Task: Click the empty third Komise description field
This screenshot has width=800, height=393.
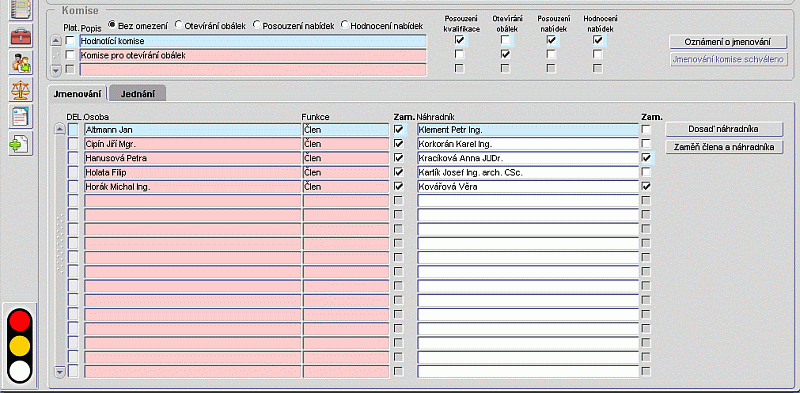Action: (x=253, y=69)
